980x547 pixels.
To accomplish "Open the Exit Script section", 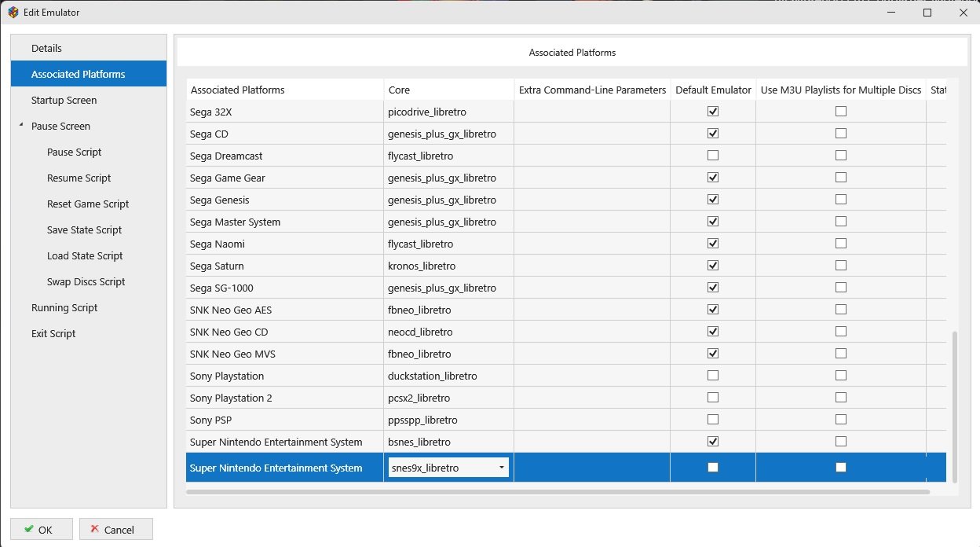I will (89, 333).
